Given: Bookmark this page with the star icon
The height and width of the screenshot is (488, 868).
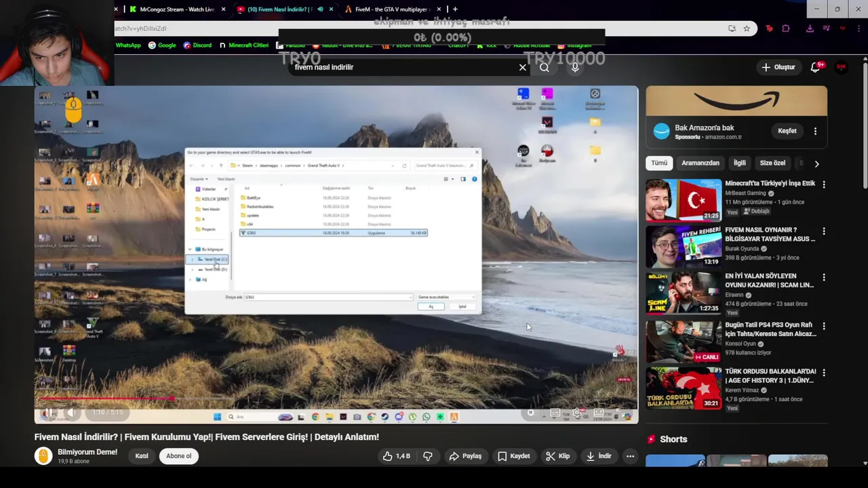Looking at the screenshot, I should click(x=747, y=28).
